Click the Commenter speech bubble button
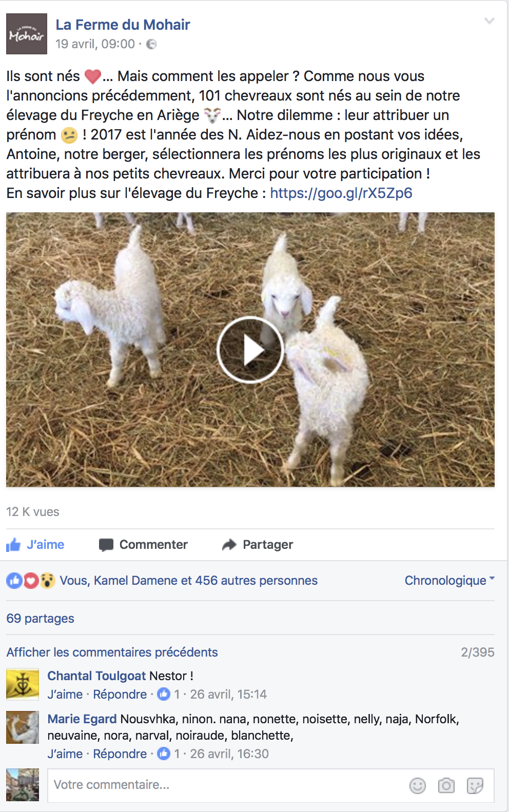The image size is (509, 812). click(143, 545)
